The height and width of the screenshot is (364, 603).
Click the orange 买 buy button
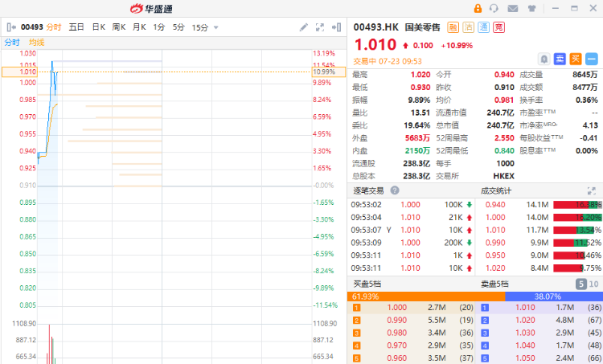tap(576, 59)
